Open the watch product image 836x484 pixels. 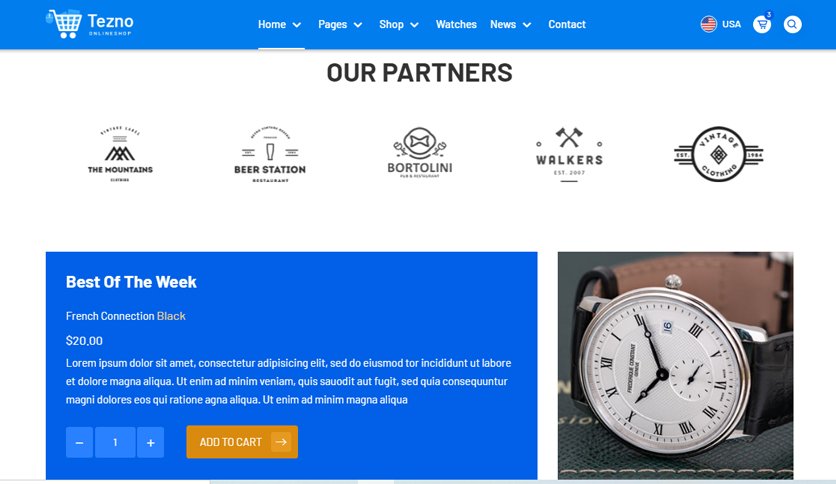[x=676, y=366]
